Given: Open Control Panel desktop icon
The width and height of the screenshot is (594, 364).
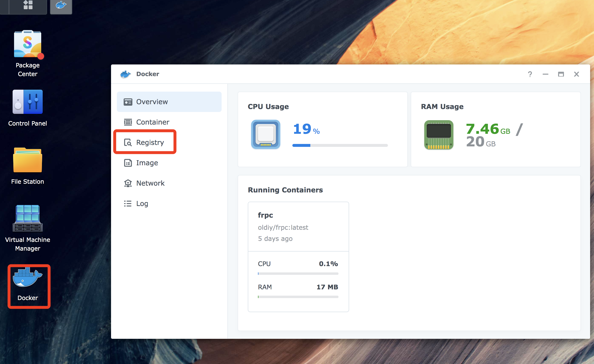Looking at the screenshot, I should click(x=28, y=108).
